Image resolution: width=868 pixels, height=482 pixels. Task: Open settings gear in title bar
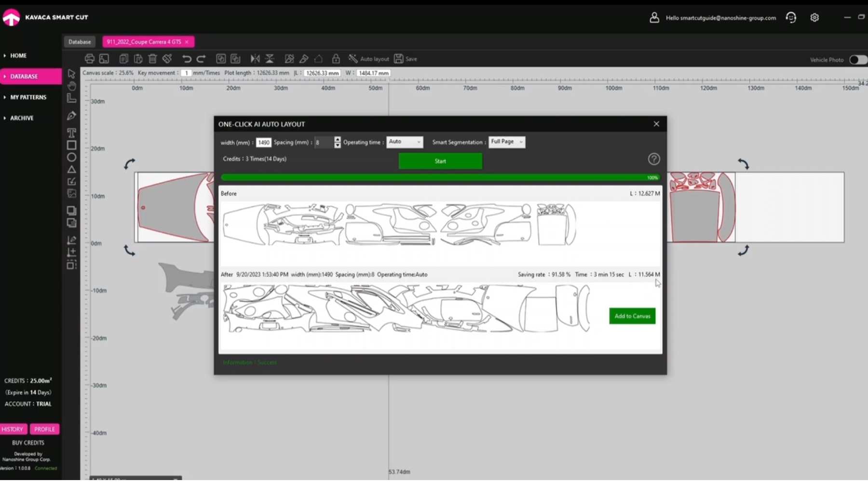(814, 17)
